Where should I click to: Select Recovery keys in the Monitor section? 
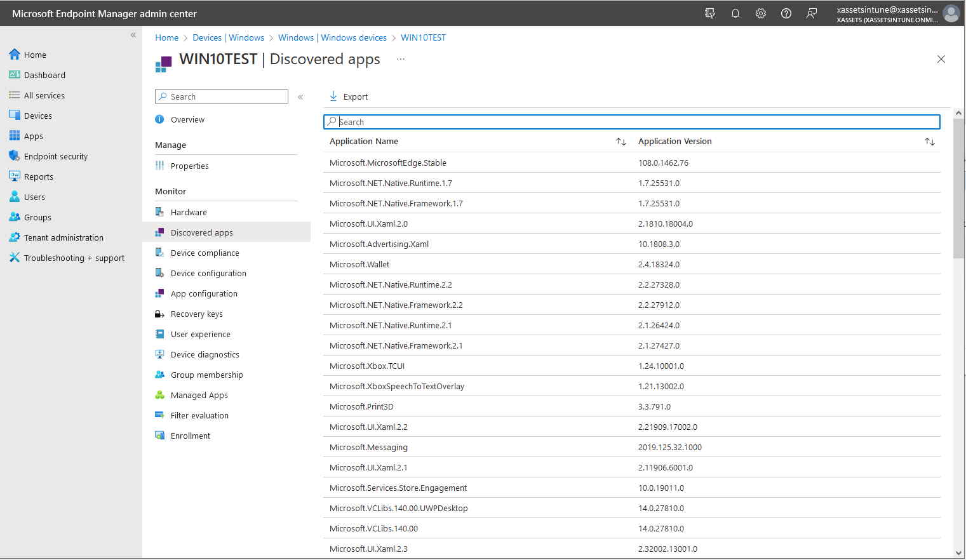[197, 314]
